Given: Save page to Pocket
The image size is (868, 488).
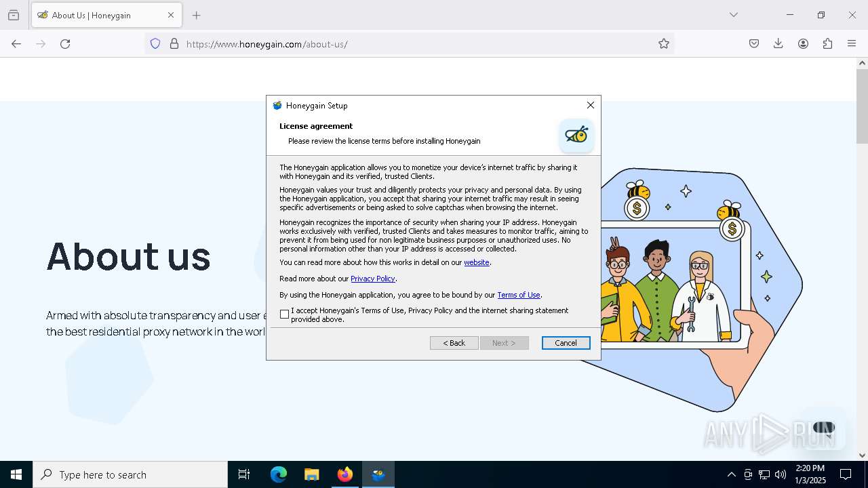Looking at the screenshot, I should pyautogui.click(x=754, y=43).
